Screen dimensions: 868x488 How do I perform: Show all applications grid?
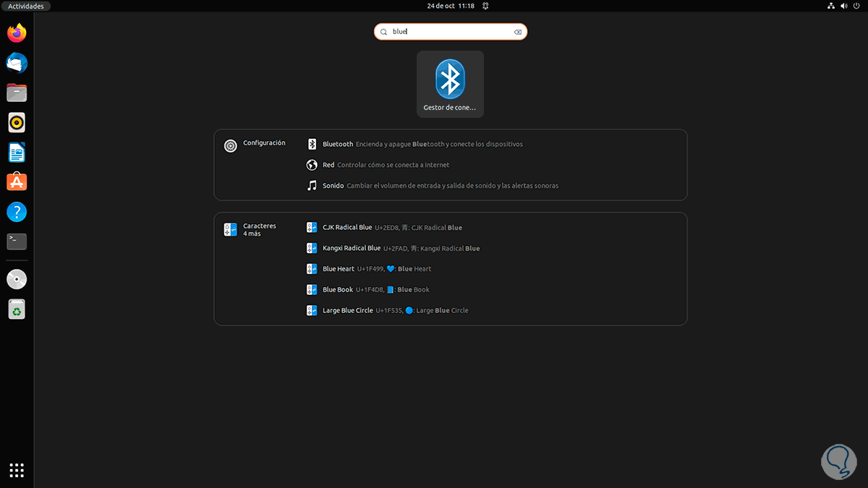pos(17,470)
